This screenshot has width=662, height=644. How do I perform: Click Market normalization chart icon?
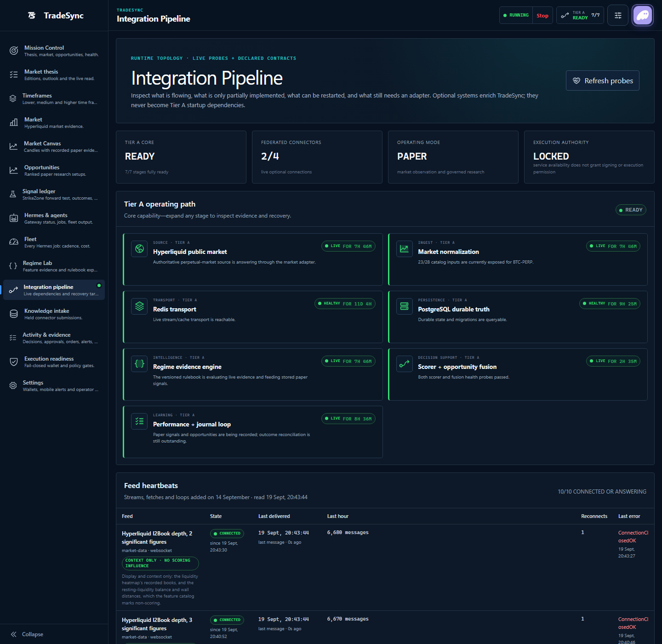tap(404, 249)
